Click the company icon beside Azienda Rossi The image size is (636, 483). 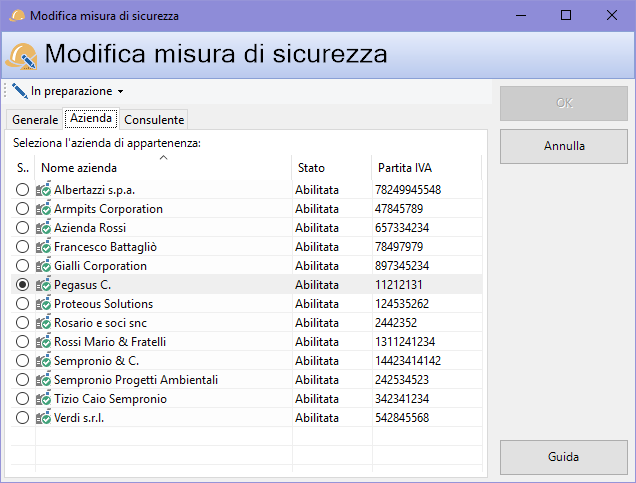click(43, 228)
